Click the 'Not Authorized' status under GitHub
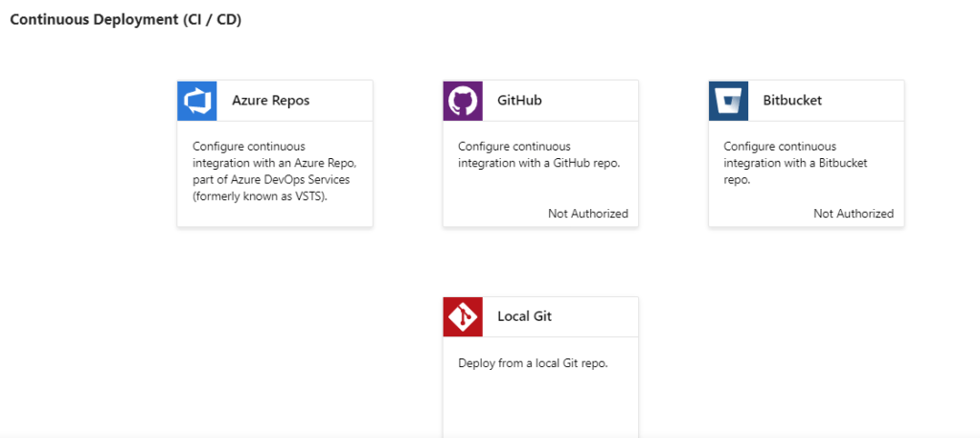Screen dimensions: 980x438 [x=587, y=214]
